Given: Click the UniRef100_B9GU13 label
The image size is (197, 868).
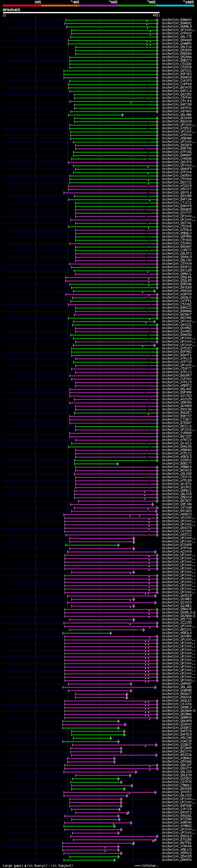Looking at the screenshot, I should click(x=177, y=836).
